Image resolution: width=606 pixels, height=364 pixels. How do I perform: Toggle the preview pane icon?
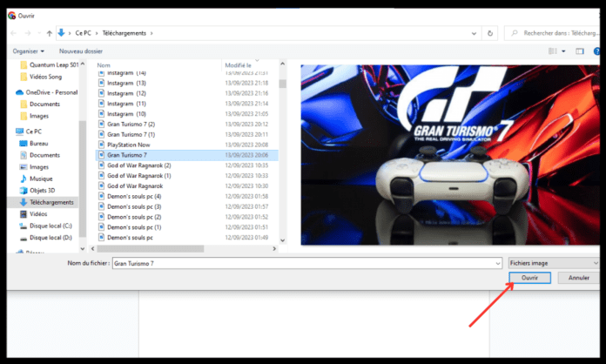[x=580, y=51]
